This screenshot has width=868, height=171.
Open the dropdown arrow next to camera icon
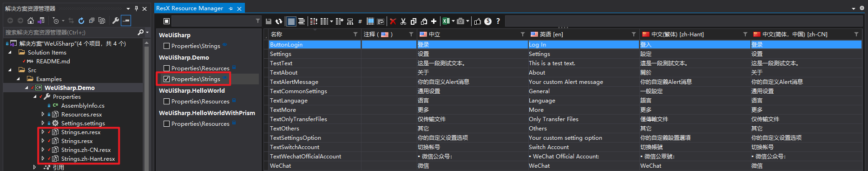tap(467, 21)
